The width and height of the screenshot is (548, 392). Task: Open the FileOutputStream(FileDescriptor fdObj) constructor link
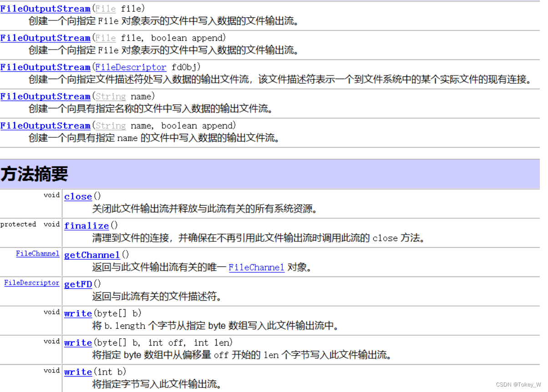(45, 67)
